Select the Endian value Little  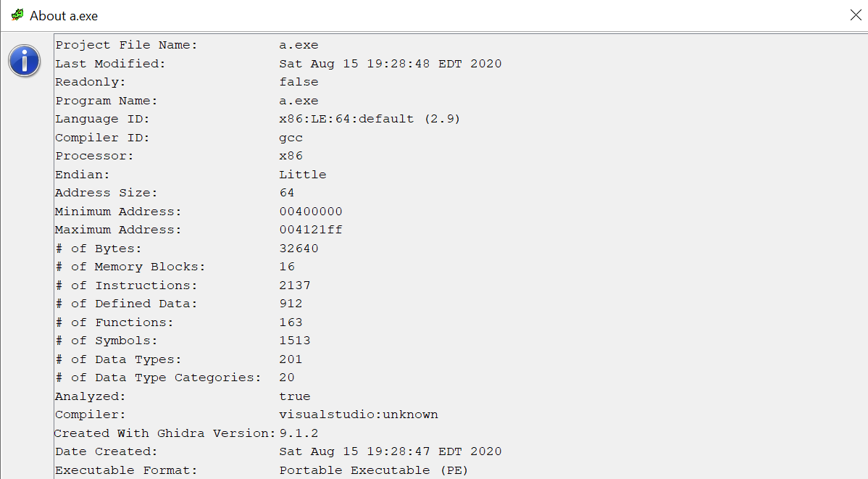pyautogui.click(x=302, y=174)
